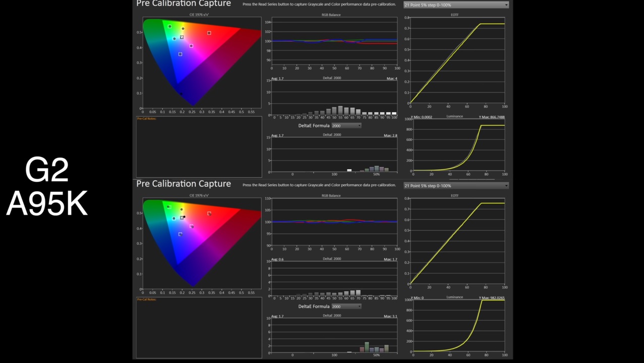Screen dimensions: 644x363
Task: Select the EOTF chart in lower panel
Action: point(457,241)
